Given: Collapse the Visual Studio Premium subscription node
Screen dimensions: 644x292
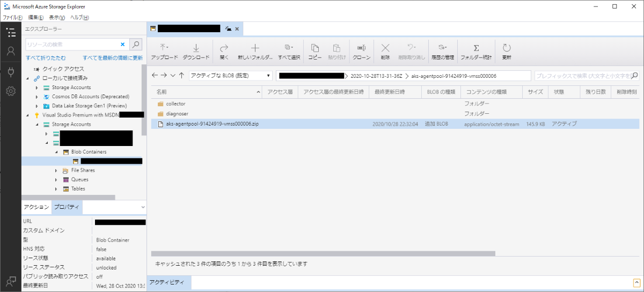Looking at the screenshot, I should [x=28, y=115].
